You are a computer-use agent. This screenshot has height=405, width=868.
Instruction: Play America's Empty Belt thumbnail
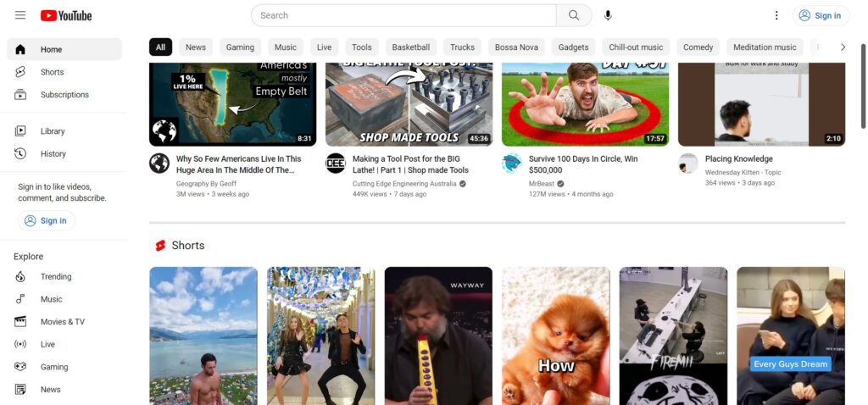(232, 104)
